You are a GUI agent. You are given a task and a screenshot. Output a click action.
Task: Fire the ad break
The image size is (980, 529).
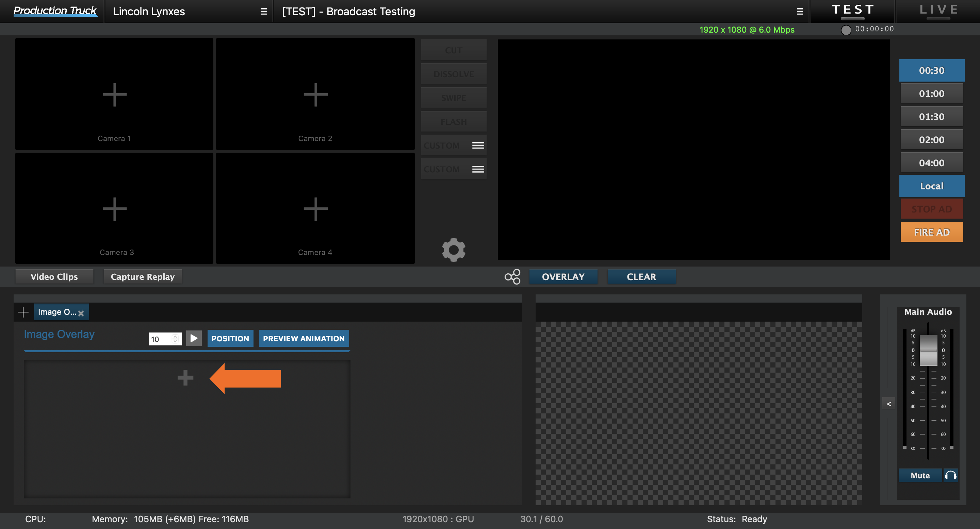tap(931, 232)
